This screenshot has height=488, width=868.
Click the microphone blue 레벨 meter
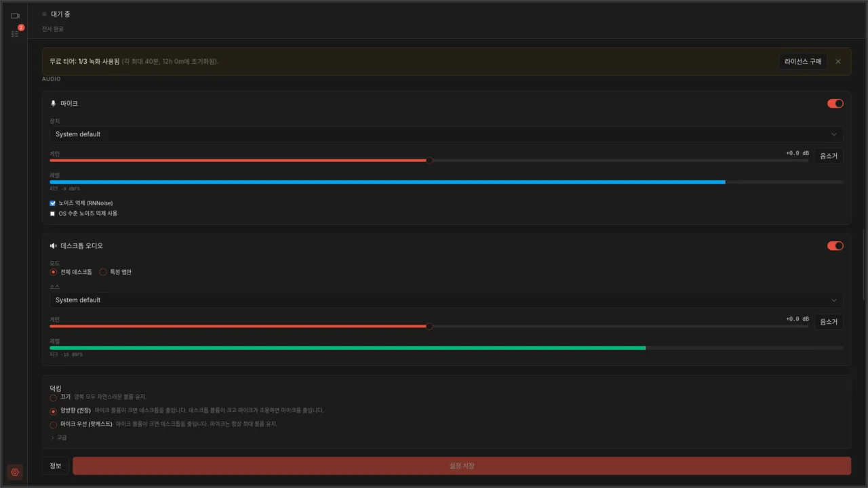click(446, 182)
